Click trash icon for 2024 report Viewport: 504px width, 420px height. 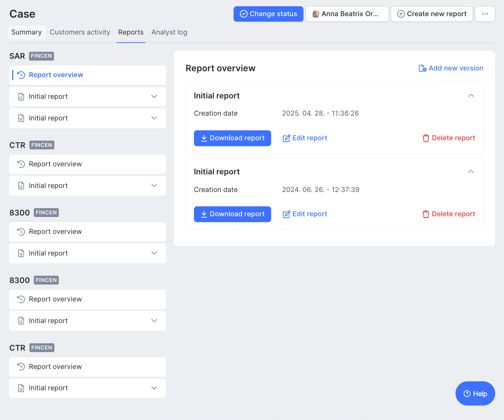426,214
